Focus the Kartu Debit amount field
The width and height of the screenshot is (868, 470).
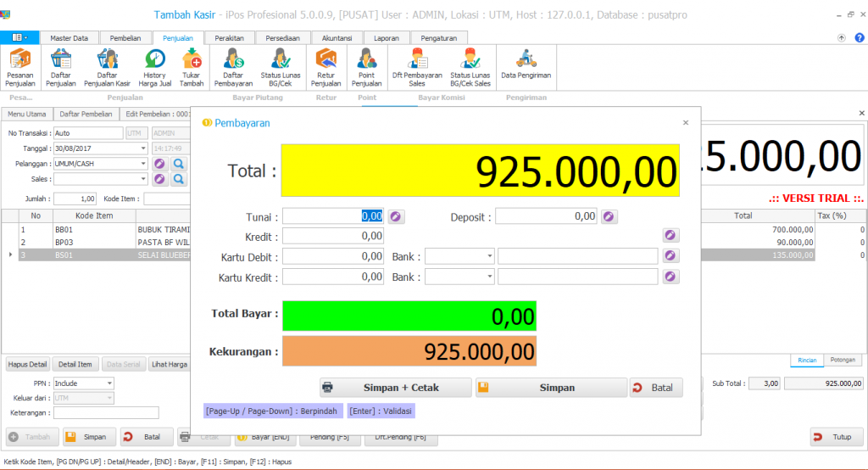(332, 256)
